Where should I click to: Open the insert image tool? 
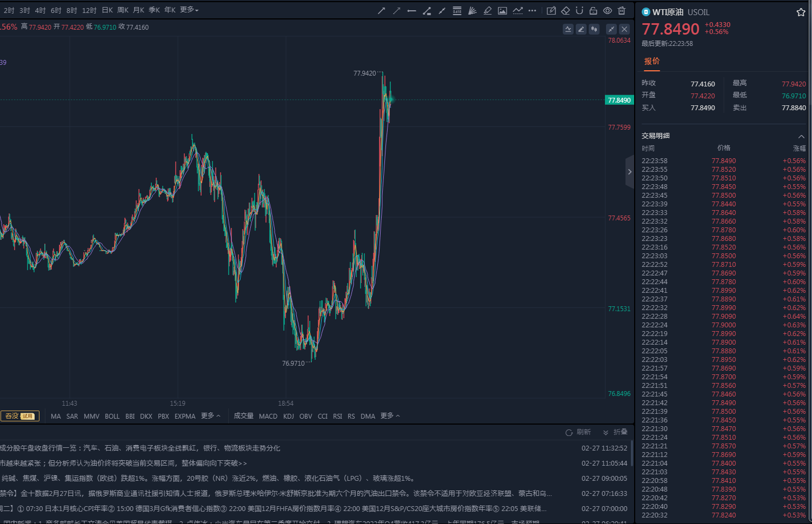point(502,11)
